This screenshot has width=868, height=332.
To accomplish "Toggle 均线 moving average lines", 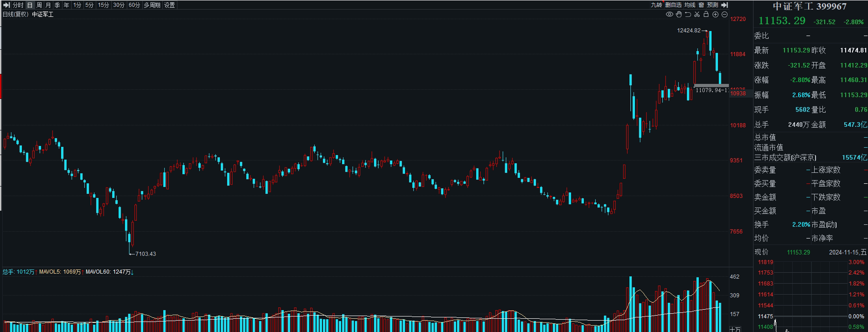I will click(x=690, y=5).
